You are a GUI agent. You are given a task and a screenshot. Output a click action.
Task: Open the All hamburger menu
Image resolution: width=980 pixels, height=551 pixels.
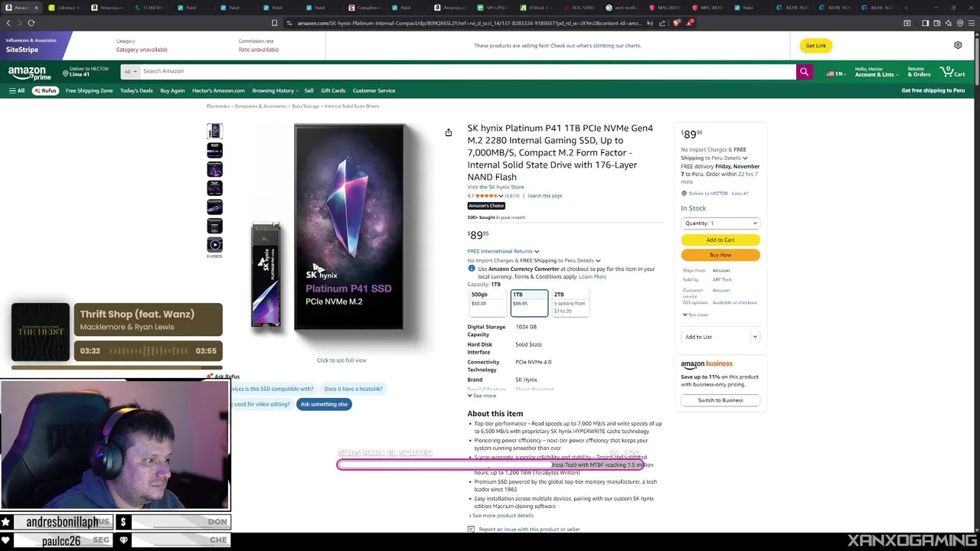(17, 90)
